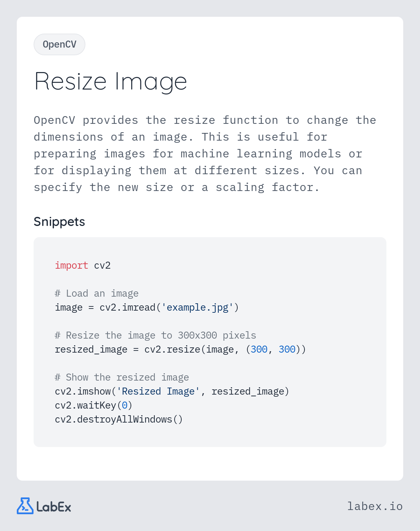The width and height of the screenshot is (420, 531).
Task: Click the Resize Image title
Action: 111,82
